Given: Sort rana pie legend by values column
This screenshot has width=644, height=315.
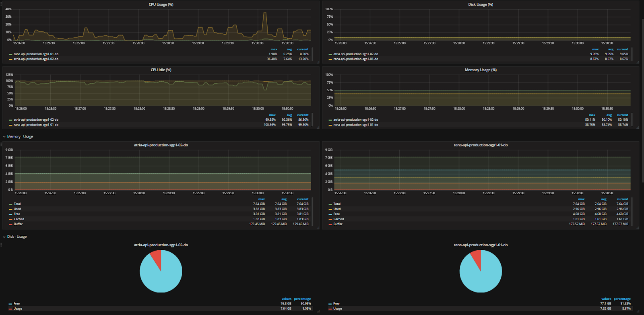Looking at the screenshot, I should (x=606, y=299).
